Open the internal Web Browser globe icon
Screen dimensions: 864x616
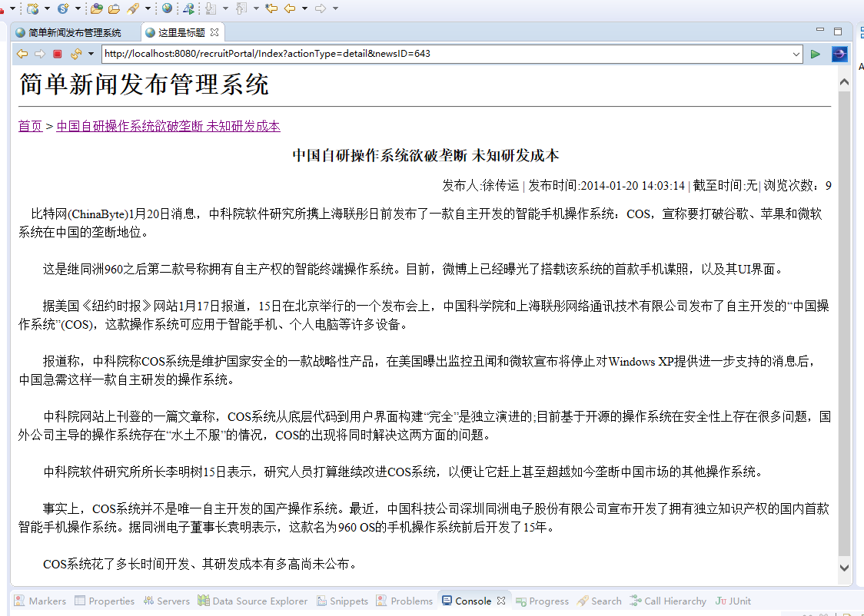(x=167, y=8)
